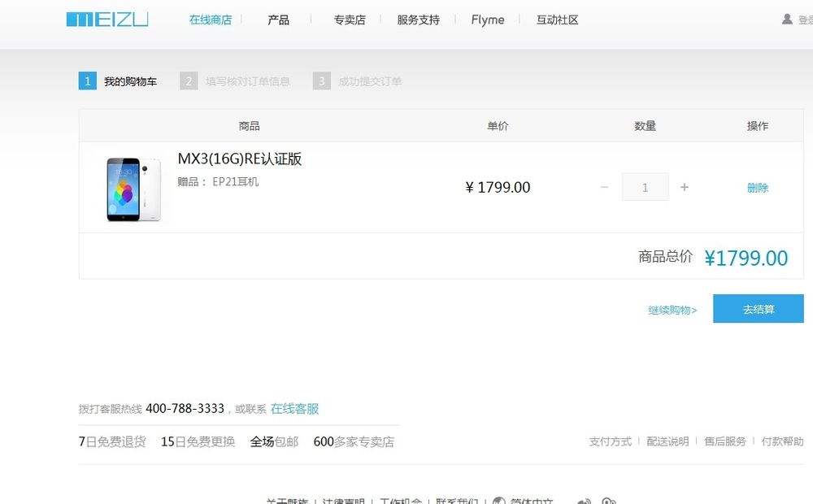
Task: Click 15日免费更换 text
Action: tap(198, 441)
